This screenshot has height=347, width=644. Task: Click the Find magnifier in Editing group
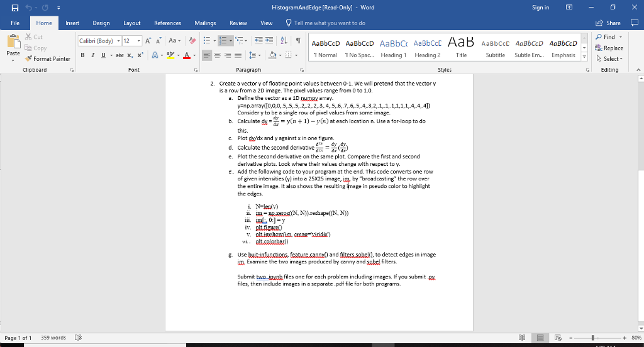click(606, 37)
